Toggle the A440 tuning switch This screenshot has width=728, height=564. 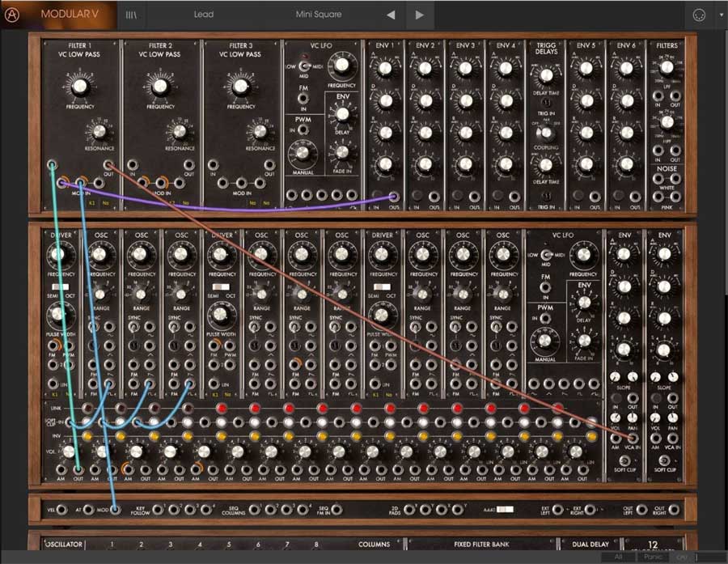(505, 510)
